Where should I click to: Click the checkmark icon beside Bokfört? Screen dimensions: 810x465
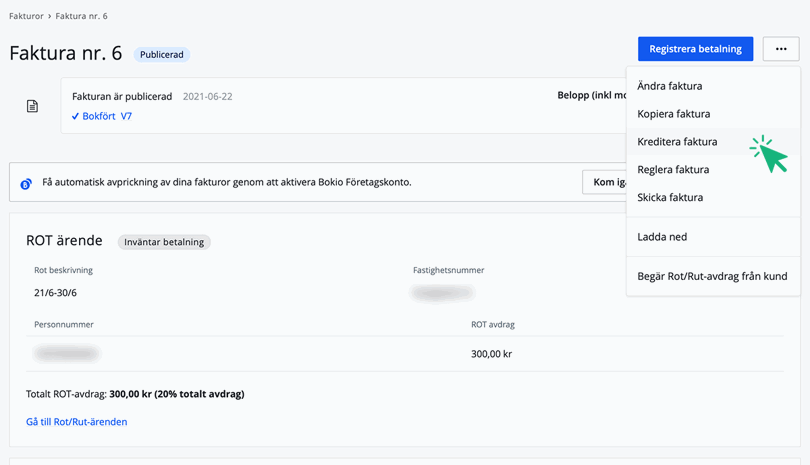75,117
